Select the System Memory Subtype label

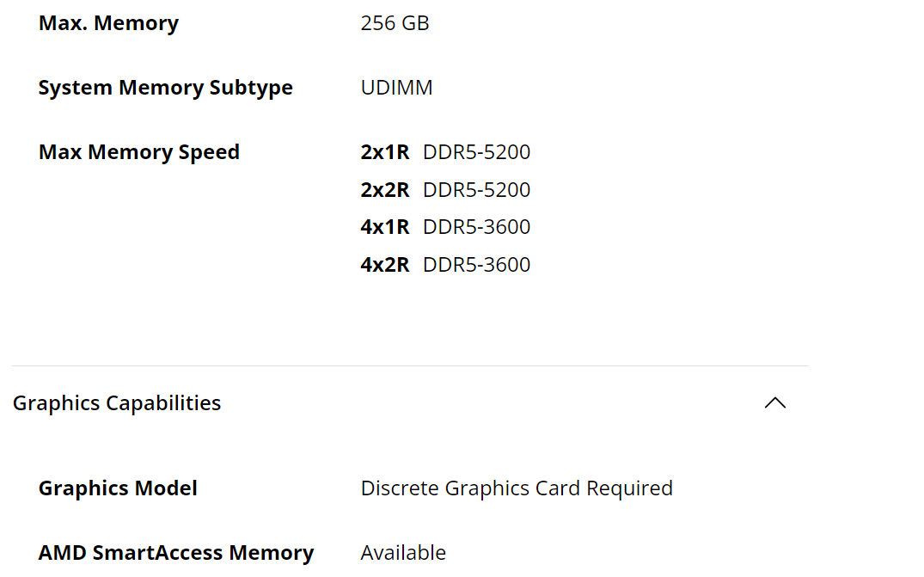166,87
